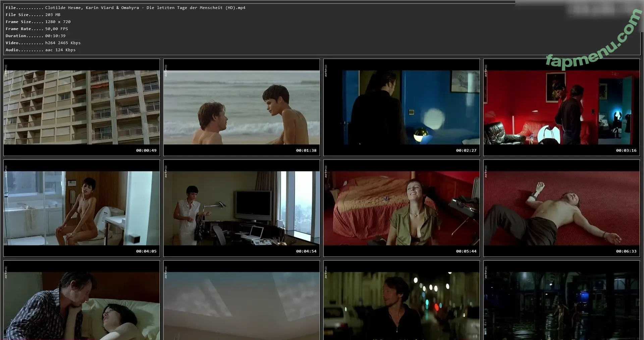Click the Video h264 2465 Kbps text
This screenshot has height=340, width=644.
coord(43,43)
